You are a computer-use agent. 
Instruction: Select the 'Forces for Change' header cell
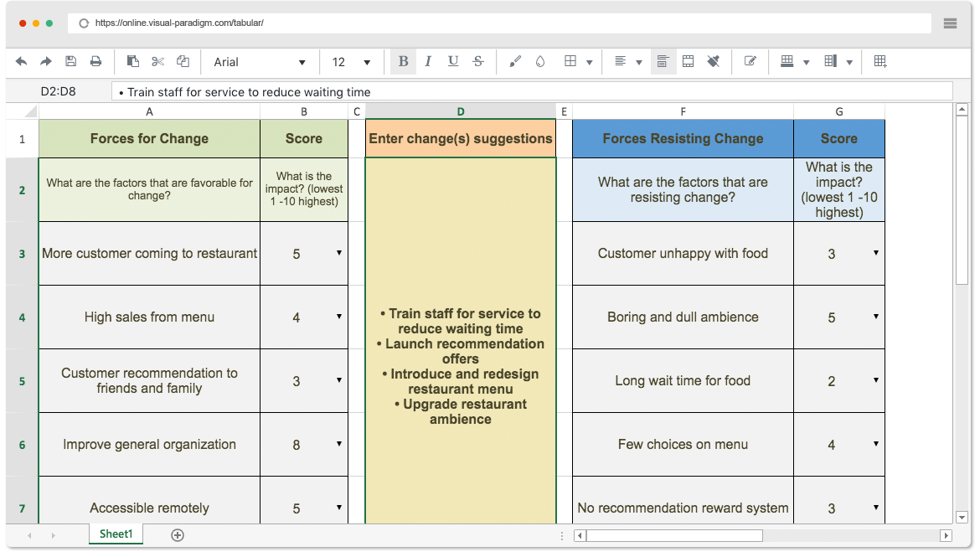(149, 139)
